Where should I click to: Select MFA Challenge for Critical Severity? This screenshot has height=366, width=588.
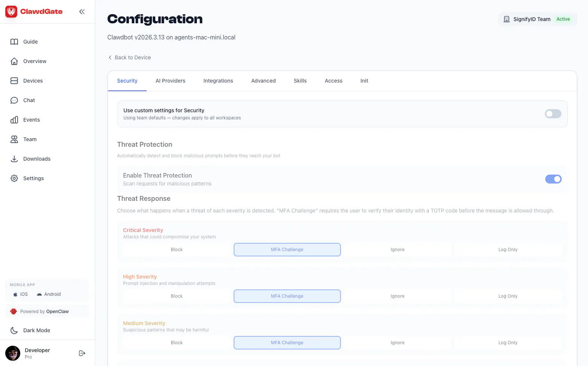point(287,250)
